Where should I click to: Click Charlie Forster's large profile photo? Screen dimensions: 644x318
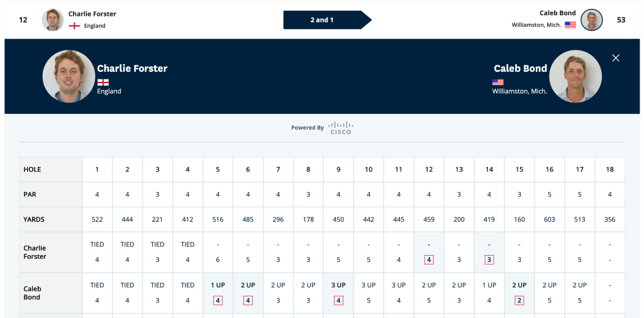69,77
